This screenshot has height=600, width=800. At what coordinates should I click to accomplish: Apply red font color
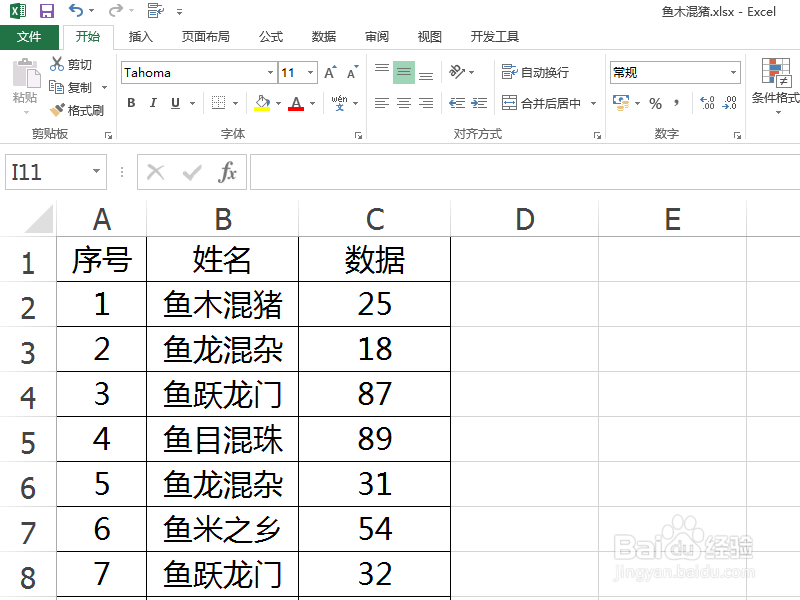click(x=296, y=103)
